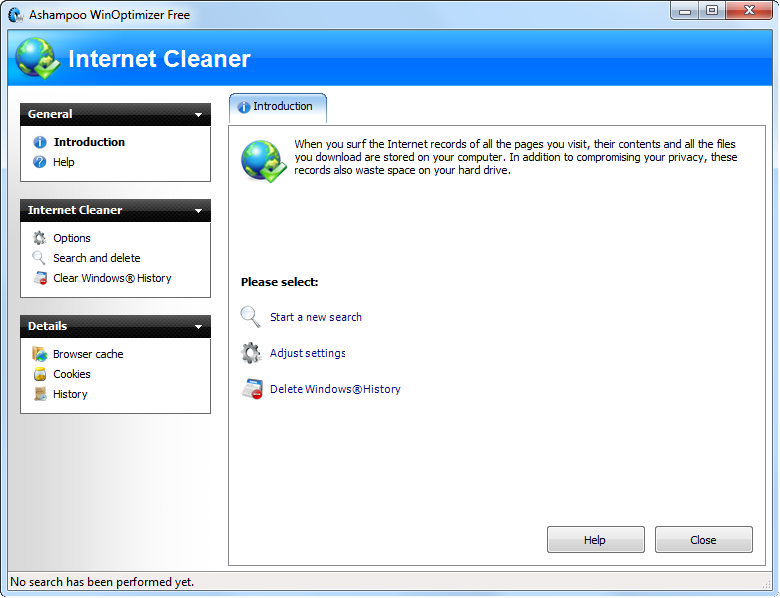The width and height of the screenshot is (780, 598).
Task: Click the gear icon next to Options
Action: tap(39, 238)
